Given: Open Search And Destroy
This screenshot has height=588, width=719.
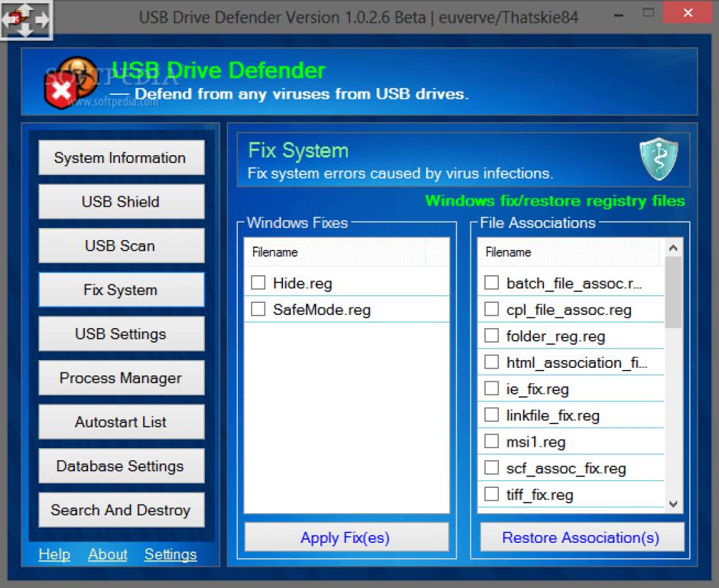Looking at the screenshot, I should point(122,510).
